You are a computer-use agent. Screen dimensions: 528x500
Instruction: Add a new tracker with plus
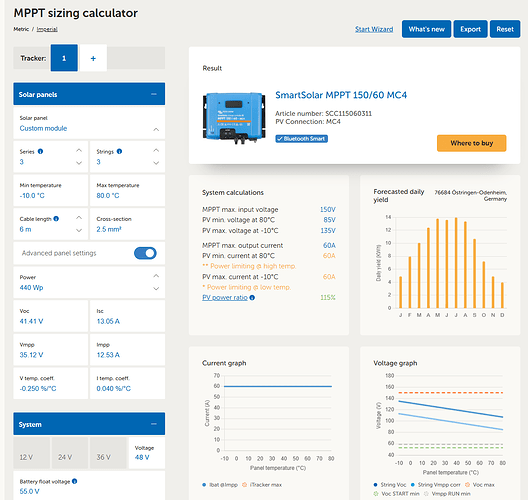point(93,58)
